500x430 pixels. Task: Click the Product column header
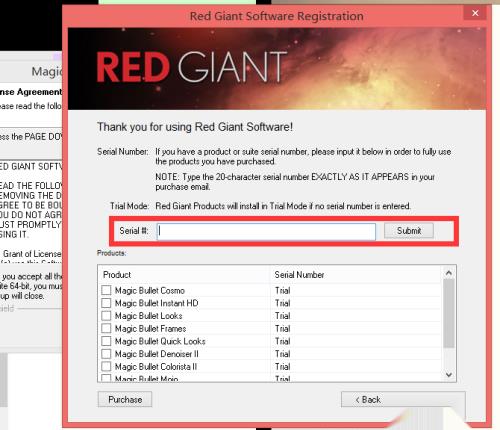tap(184, 275)
